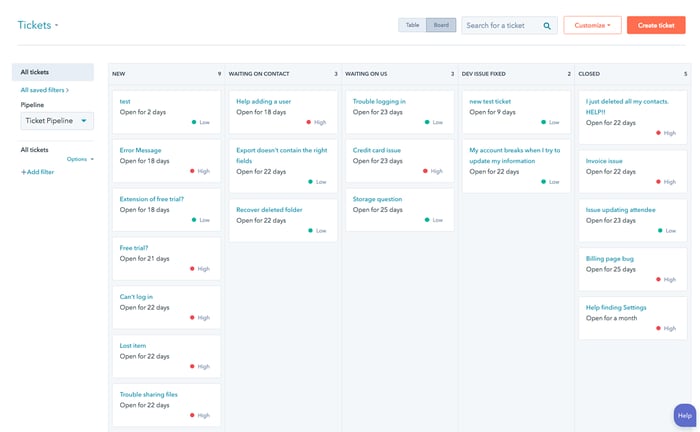Switch to Board view
700x432 pixels.
coord(441,25)
